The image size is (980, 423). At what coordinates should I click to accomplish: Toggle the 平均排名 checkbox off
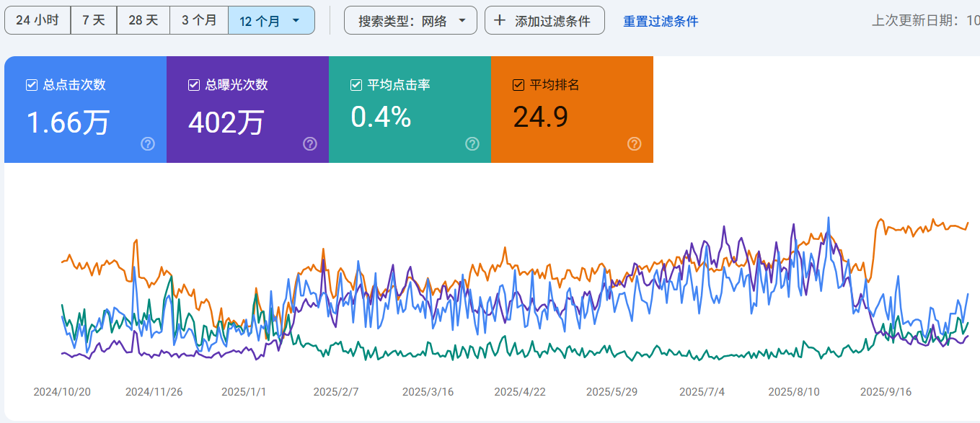tap(518, 85)
